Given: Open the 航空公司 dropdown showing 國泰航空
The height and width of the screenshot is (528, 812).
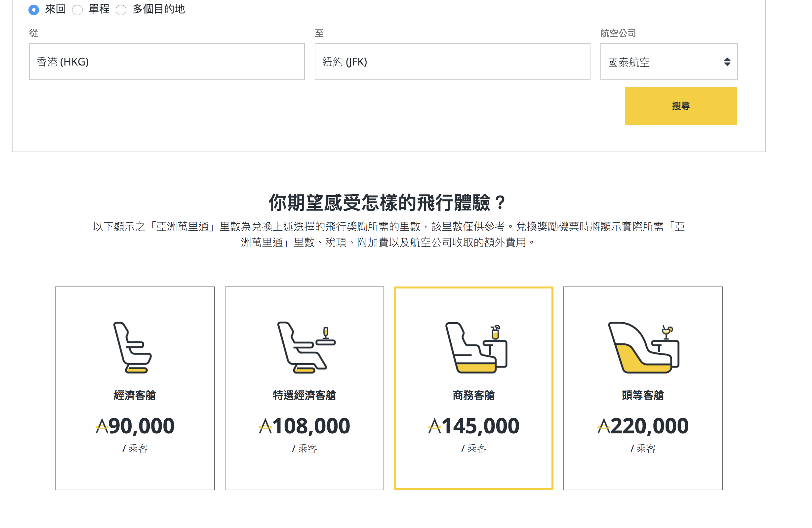Looking at the screenshot, I should (669, 62).
